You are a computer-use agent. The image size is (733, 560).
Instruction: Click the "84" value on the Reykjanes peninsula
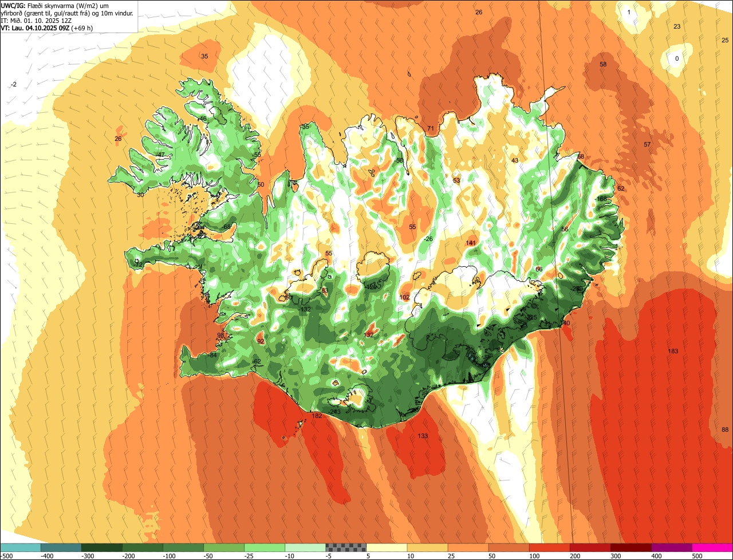(x=214, y=355)
